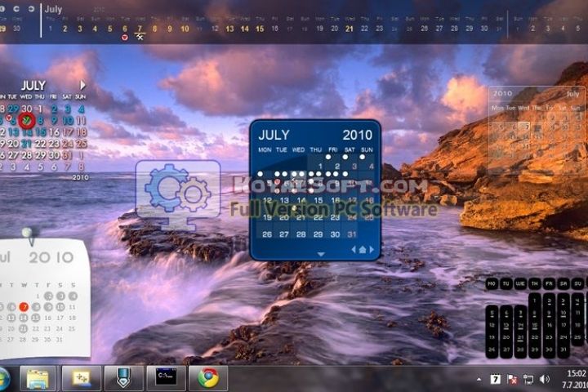Screen dimensions: 588x392
Task: Click the volume speaker tray icon
Action: point(545,379)
